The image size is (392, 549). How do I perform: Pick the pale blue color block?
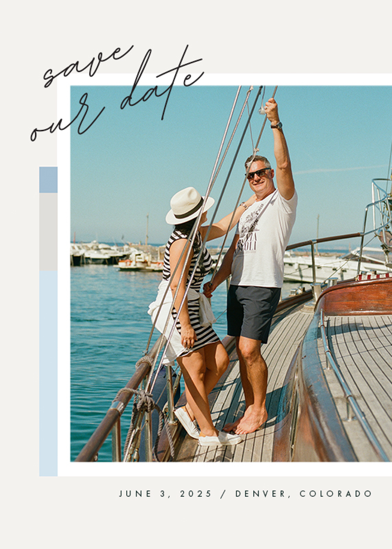coord(48,373)
